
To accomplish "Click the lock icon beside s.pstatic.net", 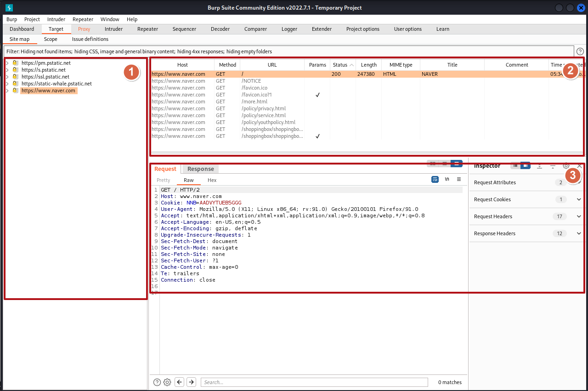I will coord(15,70).
